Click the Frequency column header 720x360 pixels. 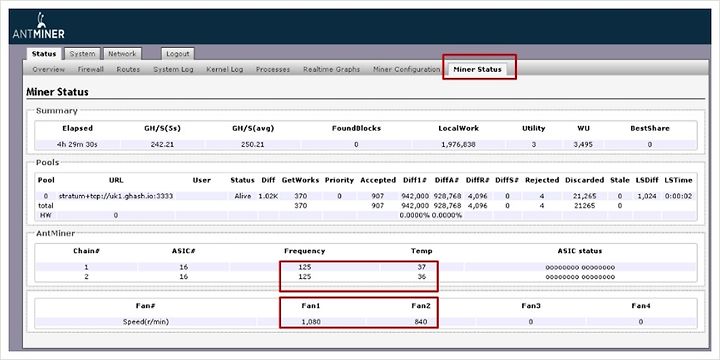[x=304, y=251]
